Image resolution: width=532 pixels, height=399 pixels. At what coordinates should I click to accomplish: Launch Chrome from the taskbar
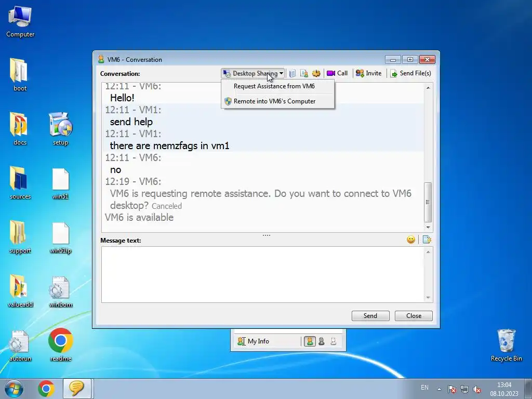[x=46, y=389]
